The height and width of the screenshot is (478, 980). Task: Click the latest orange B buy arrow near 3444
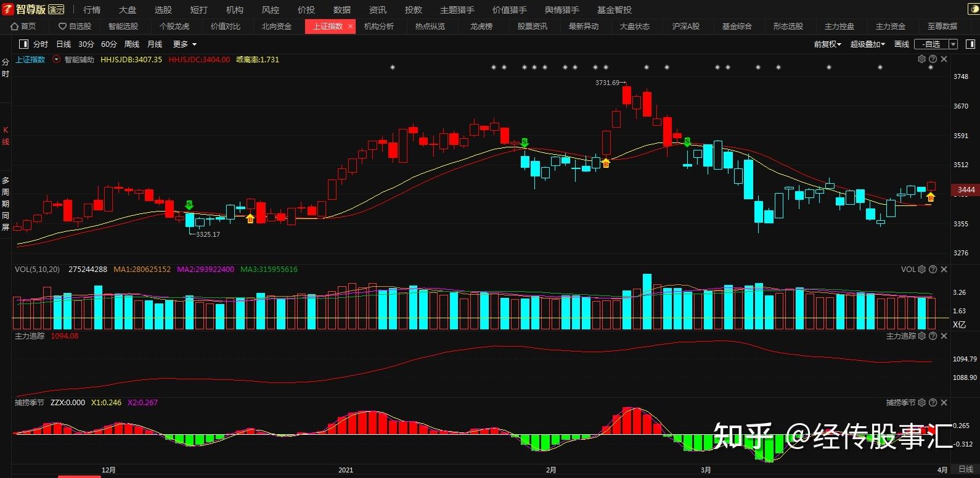coord(931,197)
